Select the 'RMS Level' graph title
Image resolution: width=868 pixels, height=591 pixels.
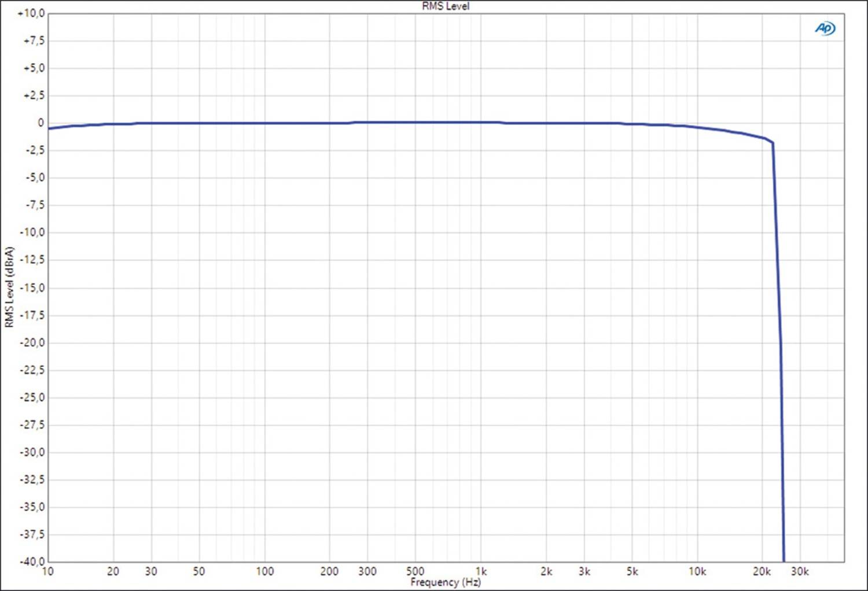446,6
